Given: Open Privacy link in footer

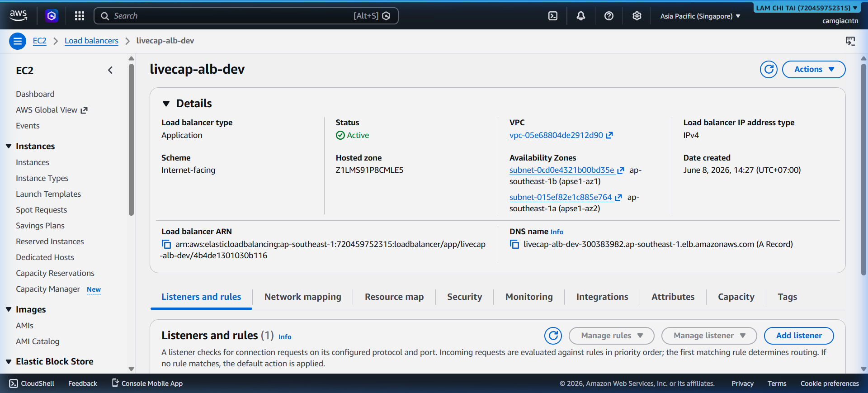Looking at the screenshot, I should pos(742,384).
